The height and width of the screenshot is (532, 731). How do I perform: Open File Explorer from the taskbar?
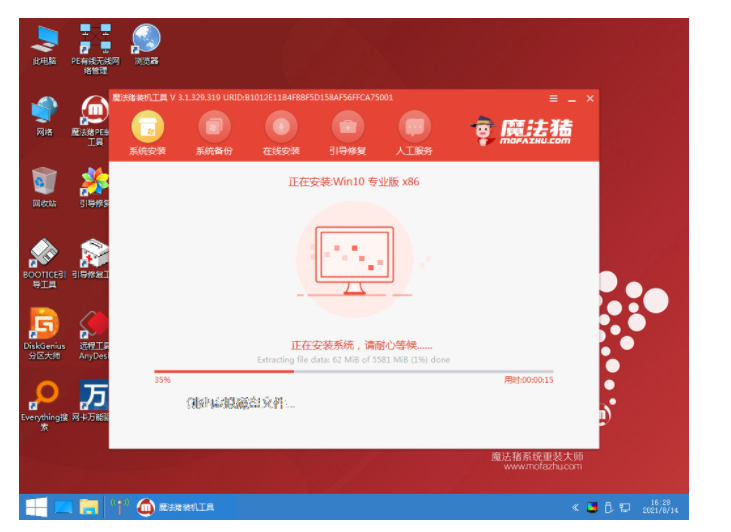click(89, 507)
